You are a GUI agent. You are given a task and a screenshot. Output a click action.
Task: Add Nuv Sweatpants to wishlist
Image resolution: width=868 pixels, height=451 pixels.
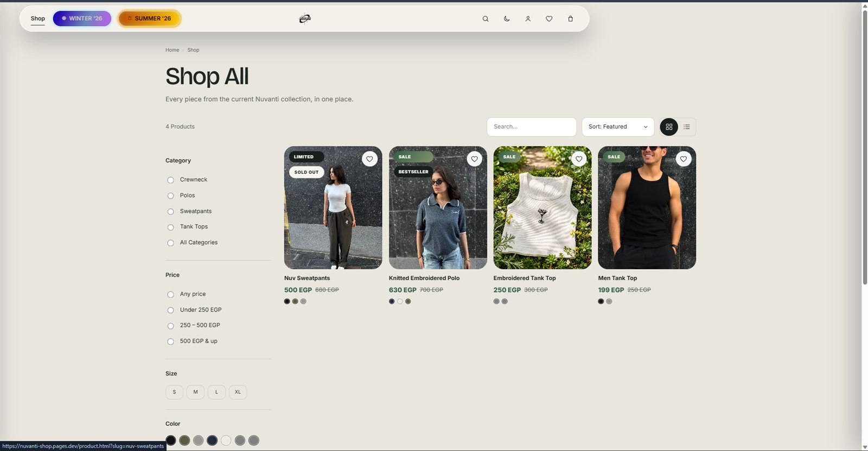[x=369, y=159]
